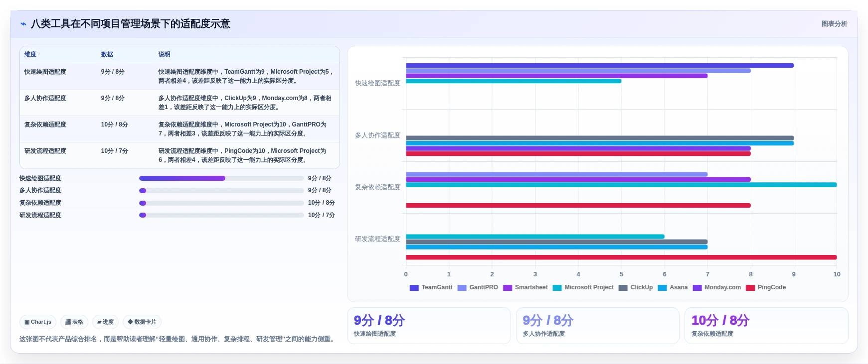This screenshot has height=364, width=868.
Task: Click the TeamGantt bar in 快速绘图适配度 group
Action: 600,66
